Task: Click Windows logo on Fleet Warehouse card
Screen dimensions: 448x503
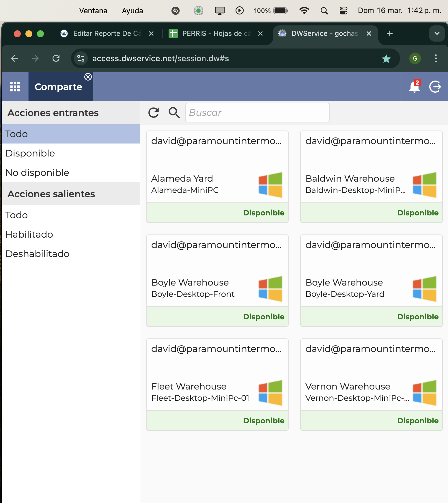Action: pyautogui.click(x=270, y=393)
